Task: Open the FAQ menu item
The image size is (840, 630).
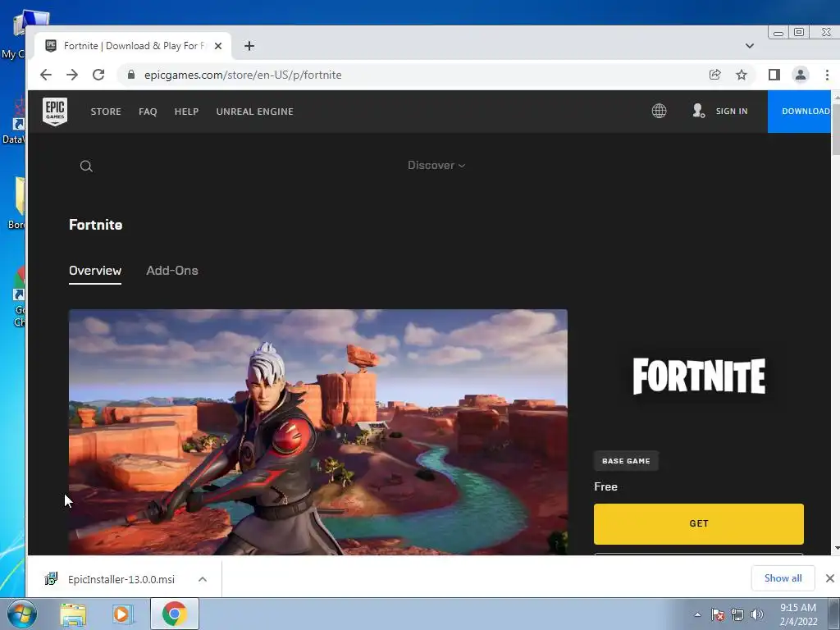Action: (148, 112)
